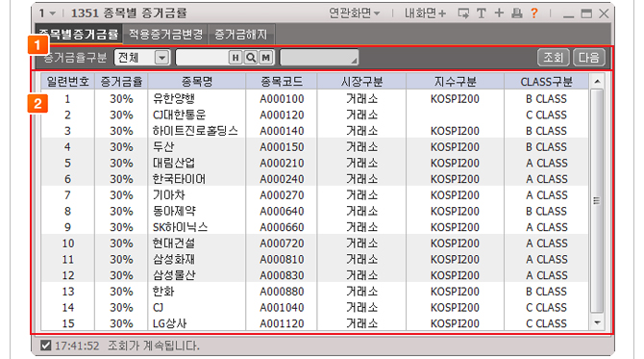Click the 지수구분 column header
644x359 pixels.
coord(455,82)
